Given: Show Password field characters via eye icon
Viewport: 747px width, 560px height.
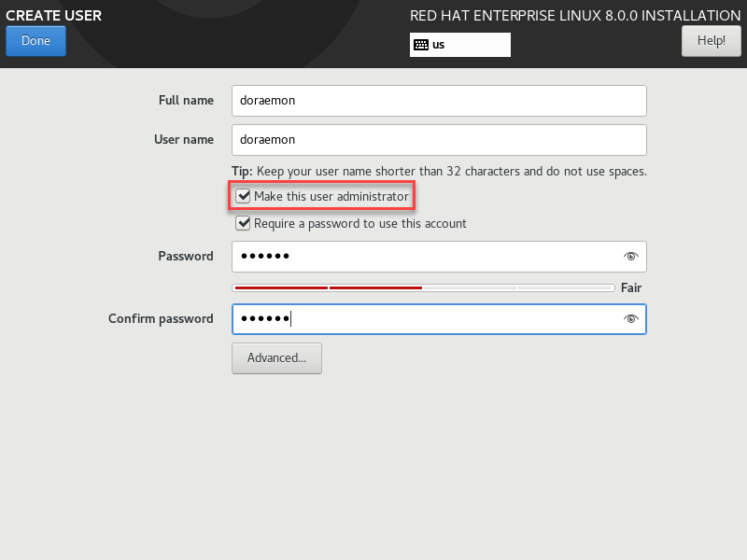Looking at the screenshot, I should tap(631, 256).
